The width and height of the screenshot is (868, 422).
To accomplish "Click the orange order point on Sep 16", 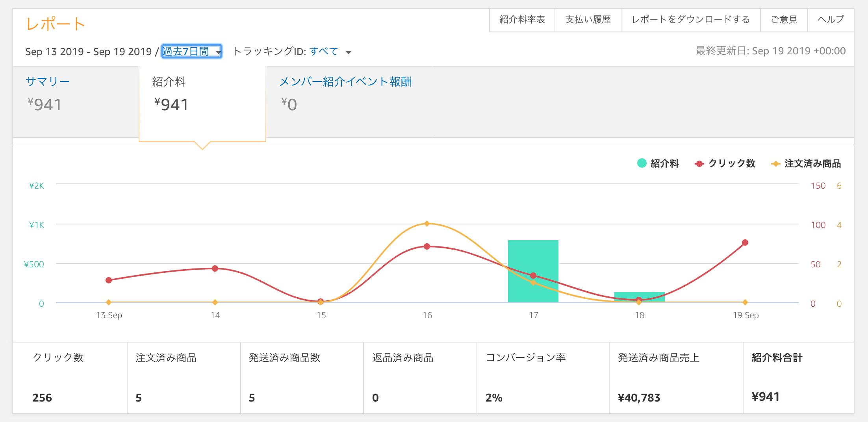I will (x=427, y=224).
